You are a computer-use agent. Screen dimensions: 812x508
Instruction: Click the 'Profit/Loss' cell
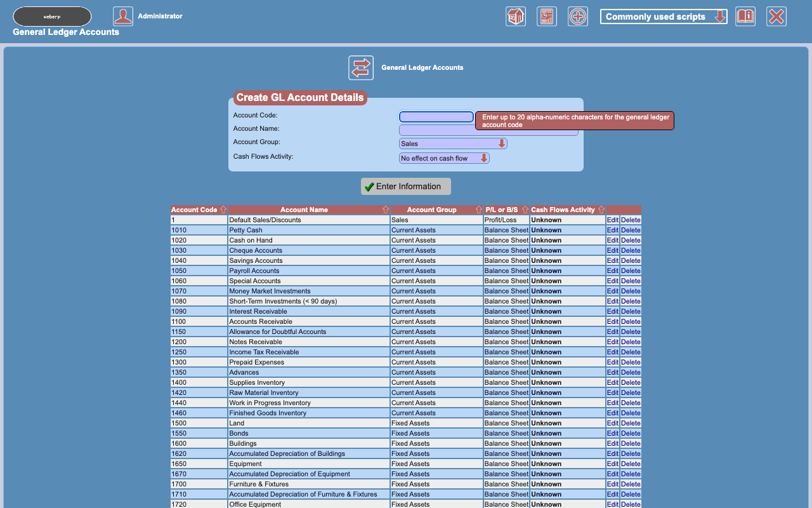(506, 220)
